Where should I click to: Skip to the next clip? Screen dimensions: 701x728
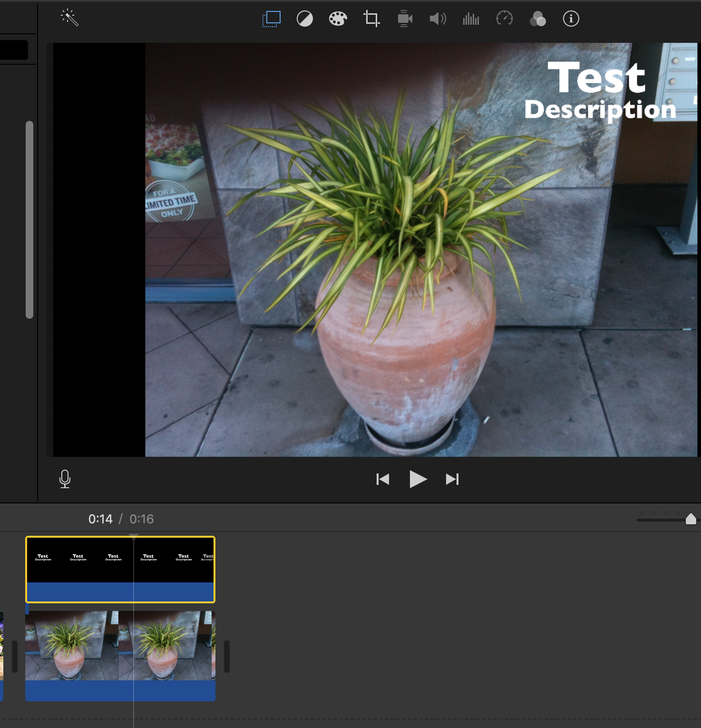[x=452, y=479]
